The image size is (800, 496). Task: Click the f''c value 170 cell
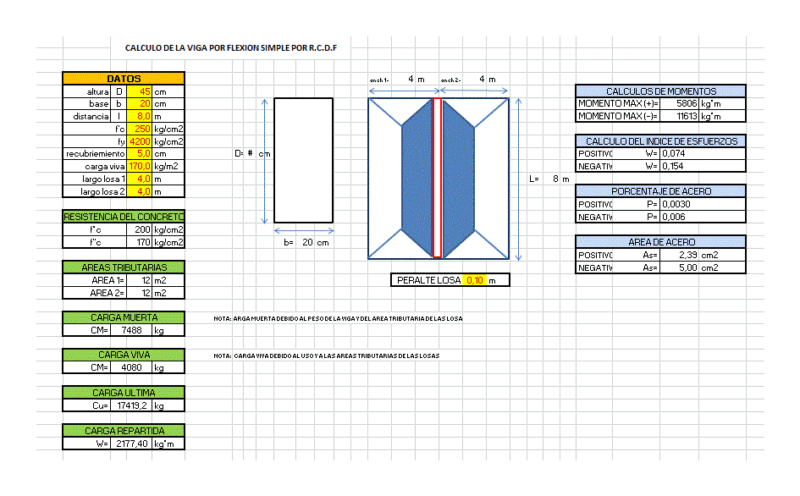point(139,242)
